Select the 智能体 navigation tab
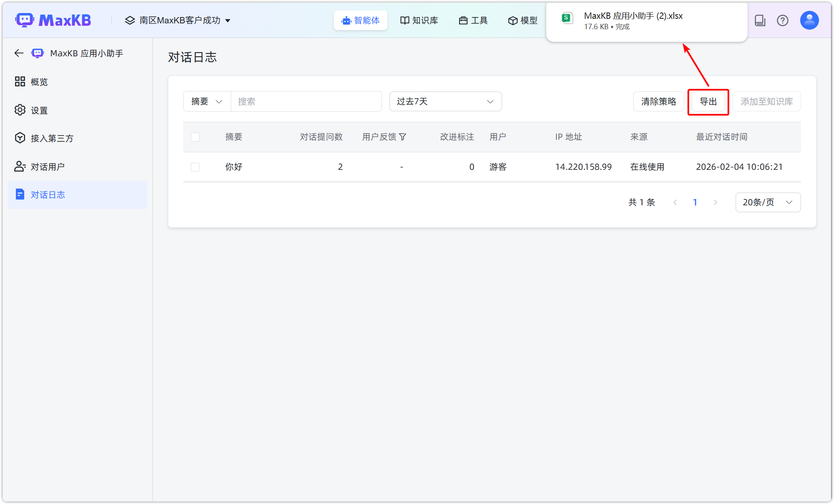834x504 pixels. tap(360, 20)
